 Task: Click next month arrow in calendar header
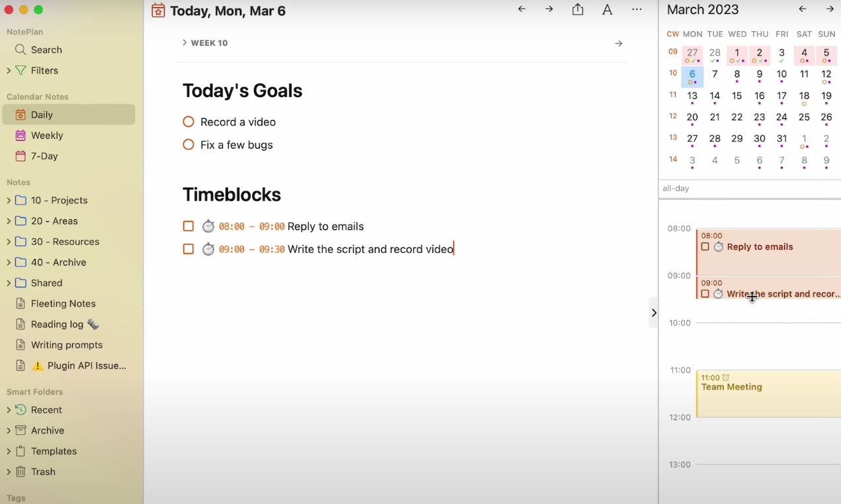pyautogui.click(x=830, y=9)
